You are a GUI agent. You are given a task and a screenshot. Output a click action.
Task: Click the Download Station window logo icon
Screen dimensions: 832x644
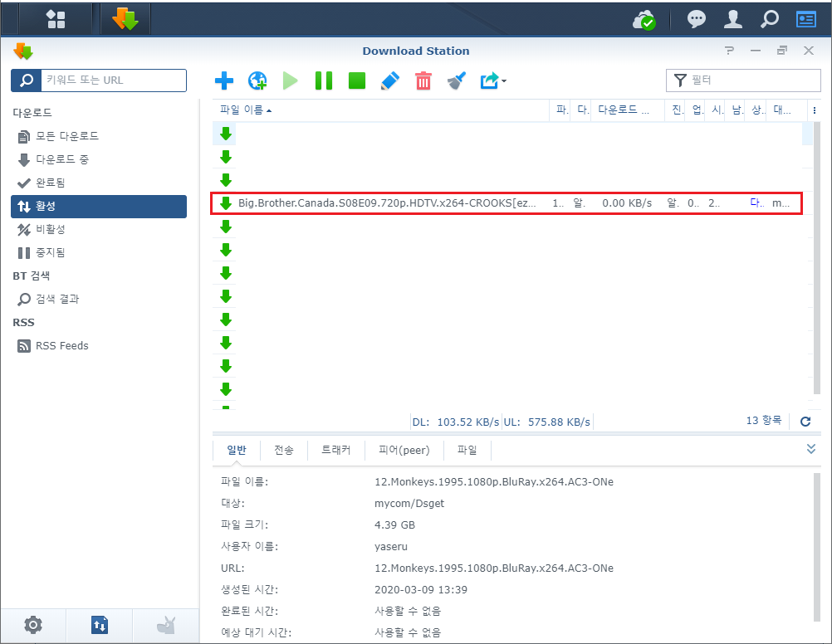[23, 51]
